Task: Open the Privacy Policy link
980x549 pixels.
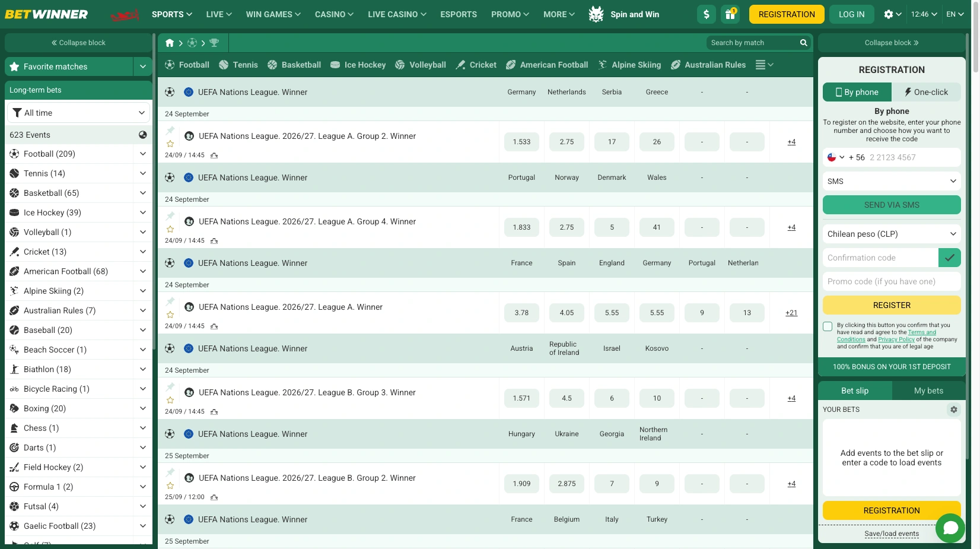Action: click(896, 339)
